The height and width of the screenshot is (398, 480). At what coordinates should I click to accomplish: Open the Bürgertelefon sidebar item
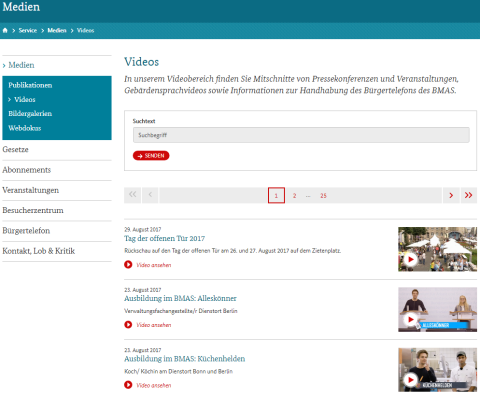coord(26,231)
